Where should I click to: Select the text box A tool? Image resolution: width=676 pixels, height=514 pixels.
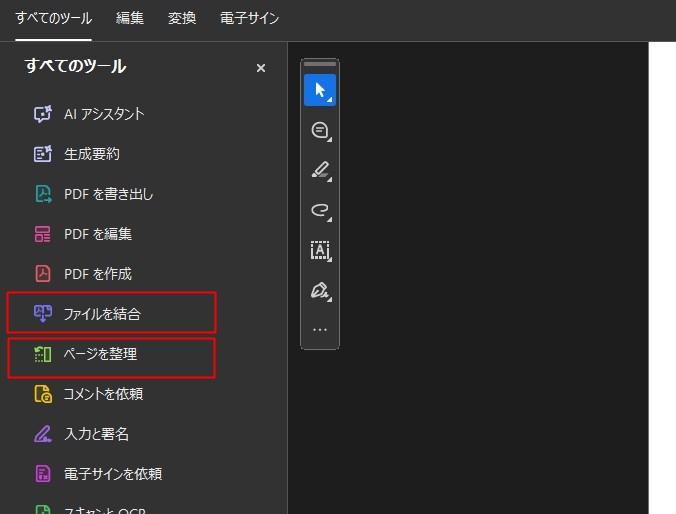pos(320,250)
